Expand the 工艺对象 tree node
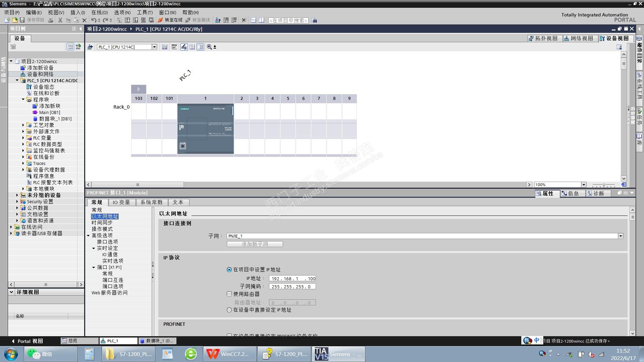This screenshot has height=362, width=644. (23, 125)
